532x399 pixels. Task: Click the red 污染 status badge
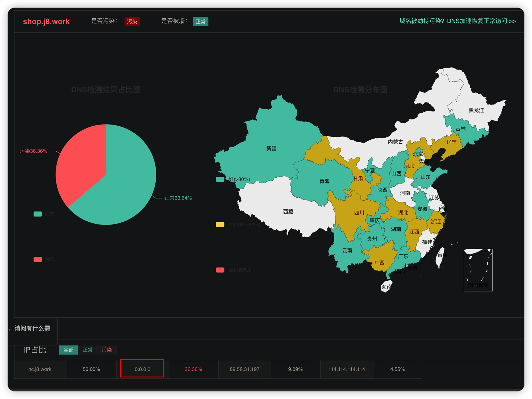[x=132, y=22]
